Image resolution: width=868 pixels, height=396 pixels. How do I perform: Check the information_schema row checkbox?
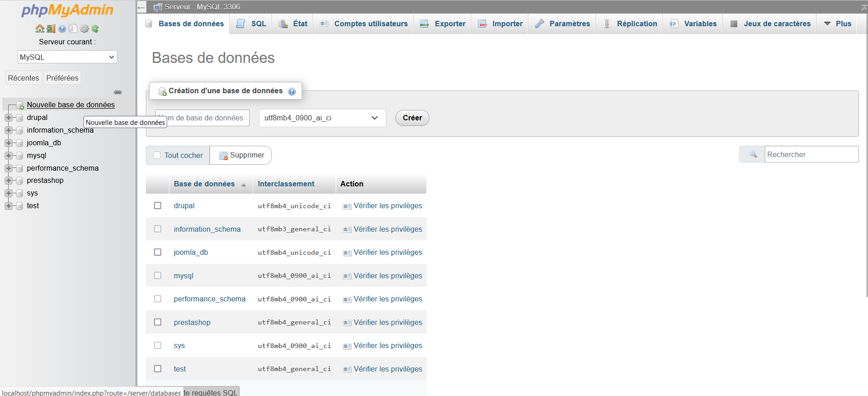coord(158,229)
